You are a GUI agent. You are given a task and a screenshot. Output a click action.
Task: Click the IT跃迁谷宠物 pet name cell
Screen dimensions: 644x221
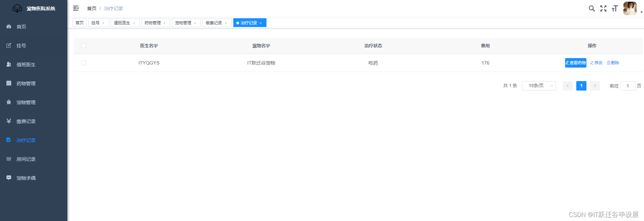tap(261, 63)
